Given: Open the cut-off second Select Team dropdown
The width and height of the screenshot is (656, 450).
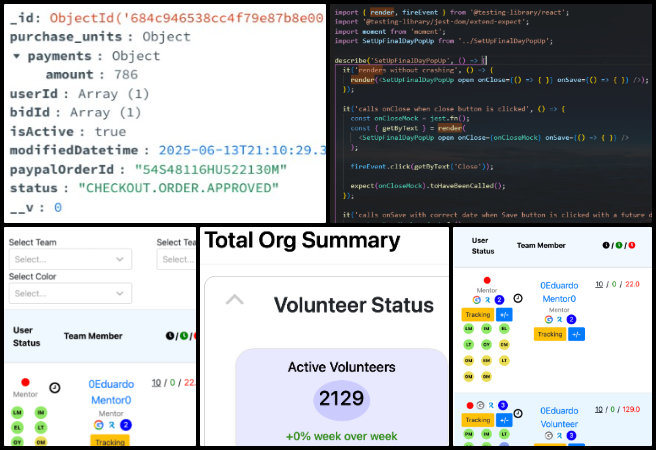Looking at the screenshot, I should pyautogui.click(x=176, y=259).
